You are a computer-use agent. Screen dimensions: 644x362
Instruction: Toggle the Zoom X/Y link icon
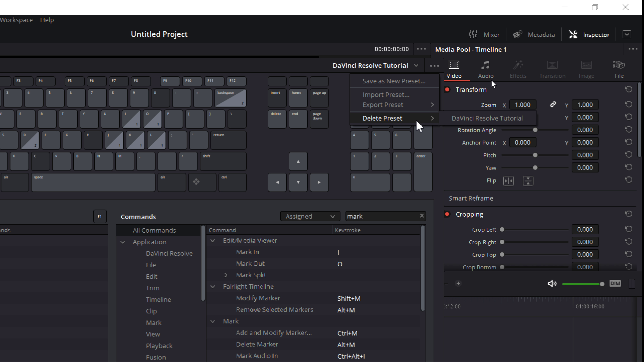click(553, 104)
